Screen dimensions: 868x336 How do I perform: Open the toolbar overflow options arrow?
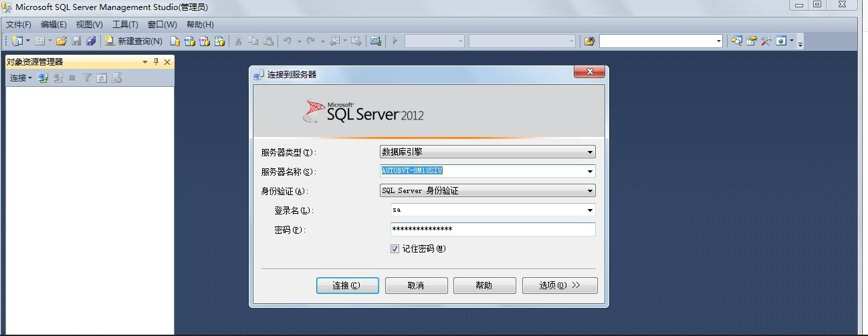[800, 43]
